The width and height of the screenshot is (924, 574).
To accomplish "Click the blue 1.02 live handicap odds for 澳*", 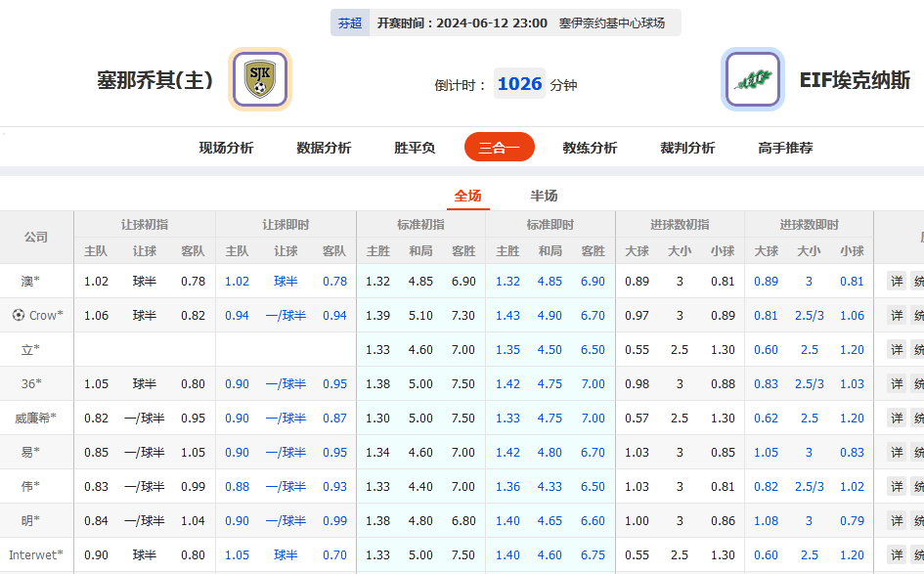I will pyautogui.click(x=235, y=282).
